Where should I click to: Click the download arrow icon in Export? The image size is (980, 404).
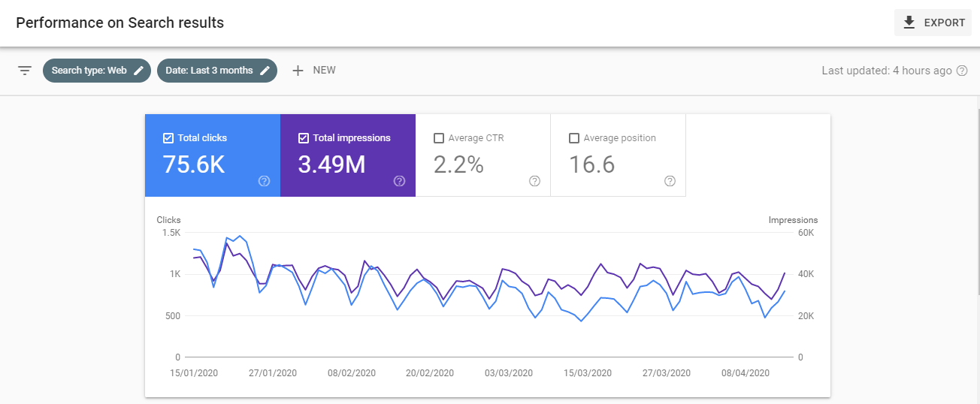[x=909, y=23]
